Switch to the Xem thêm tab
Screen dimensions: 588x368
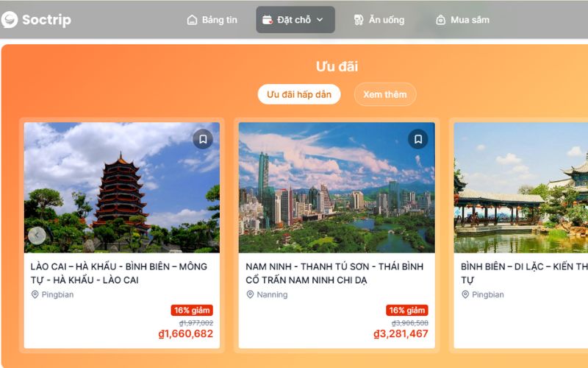click(384, 94)
